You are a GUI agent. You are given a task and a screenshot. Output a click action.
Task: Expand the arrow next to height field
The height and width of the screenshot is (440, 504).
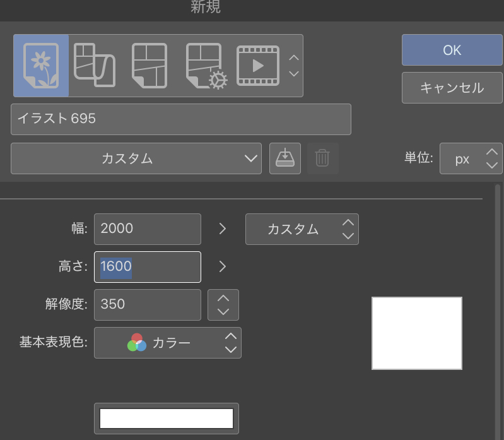pyautogui.click(x=222, y=266)
